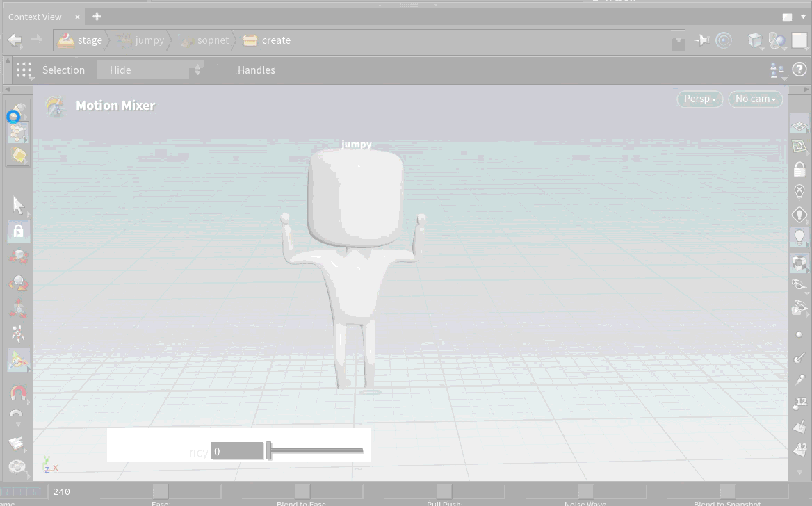Viewport: 812px width, 506px height.
Task: Choose the yellow cube geometry icon
Action: point(19,155)
